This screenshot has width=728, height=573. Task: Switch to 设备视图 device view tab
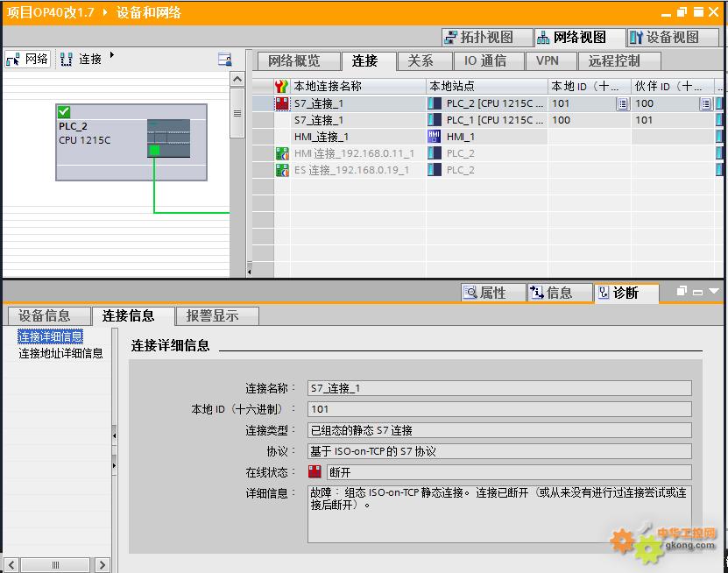(x=672, y=37)
